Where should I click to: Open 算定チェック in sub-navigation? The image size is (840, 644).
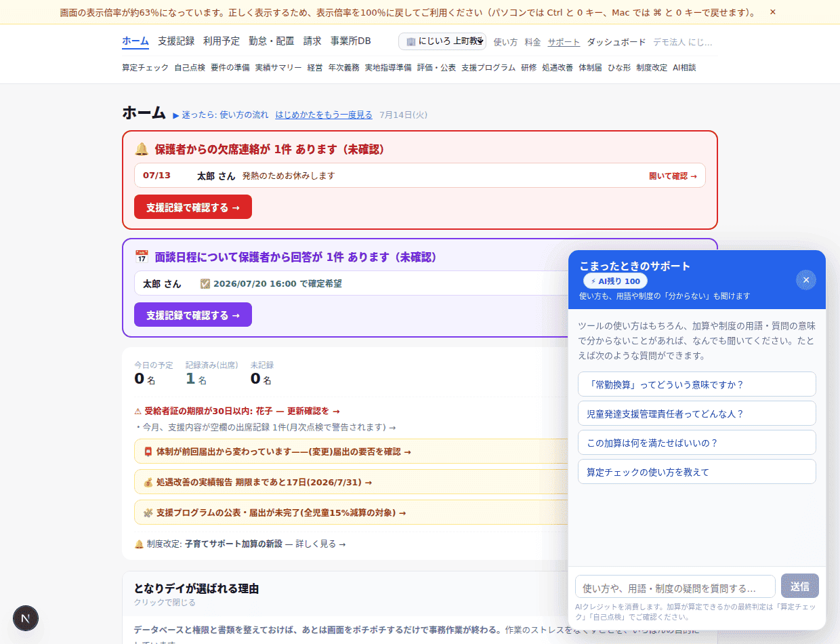coord(146,68)
